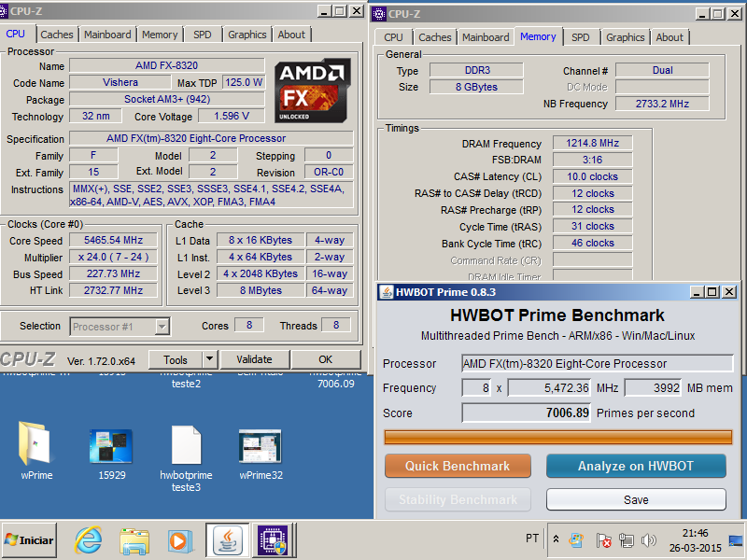Open About tab in left CPU-Z window
The image size is (747, 560).
point(291,35)
